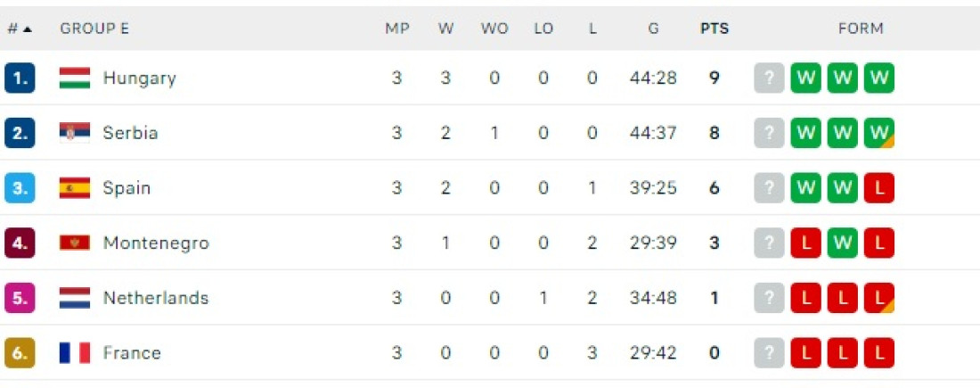Click Hungary's gray question mark form icon
Viewport: 980px width, 388px height.
point(769,78)
